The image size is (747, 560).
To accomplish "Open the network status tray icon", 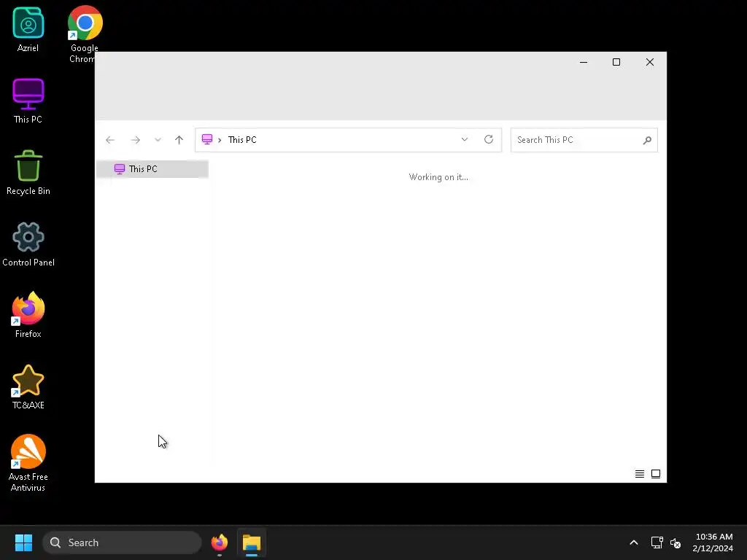I will tap(657, 542).
